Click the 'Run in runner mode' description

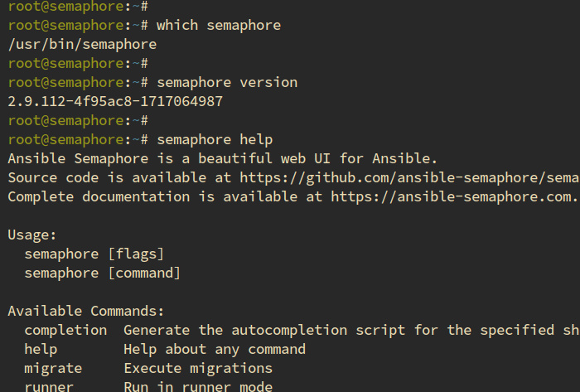coord(198,386)
